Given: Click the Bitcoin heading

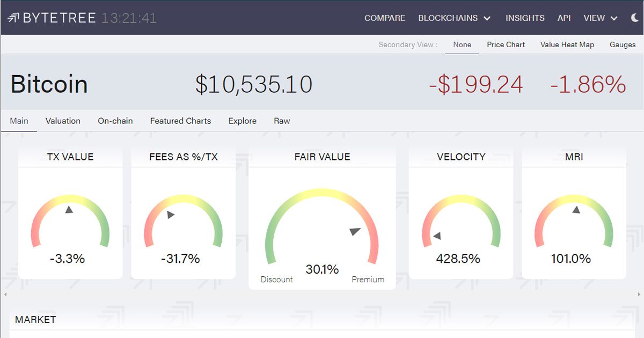Looking at the screenshot, I should tap(49, 84).
